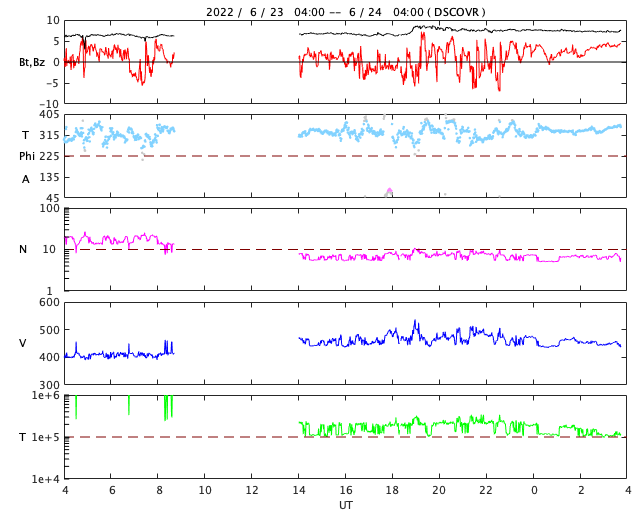Click the x-axis tick label 16
This screenshot has height=512, width=640.
tap(346, 490)
